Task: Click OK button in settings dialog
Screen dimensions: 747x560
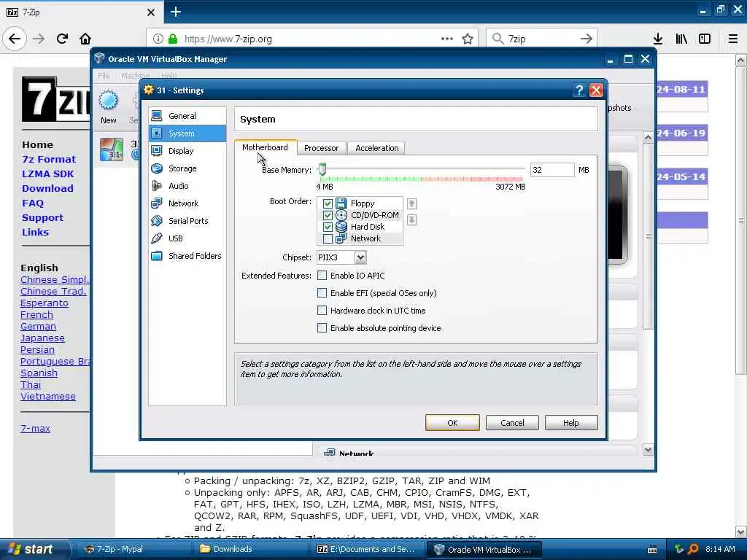Action: (452, 423)
